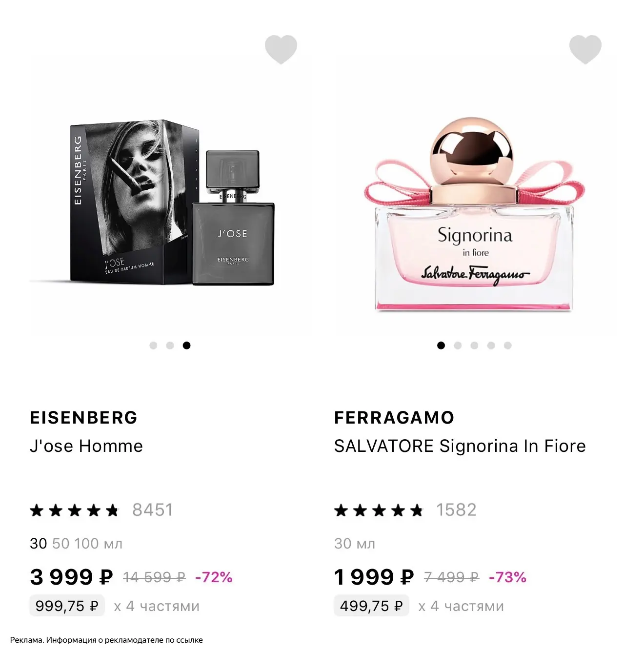
Task: Open J'ose Homme product title
Action: tap(86, 446)
